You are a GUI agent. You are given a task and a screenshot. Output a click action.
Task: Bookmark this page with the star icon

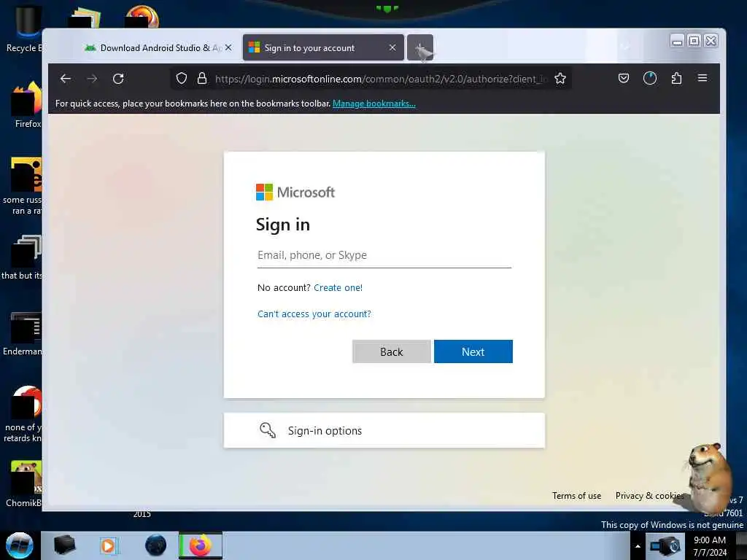click(x=560, y=79)
